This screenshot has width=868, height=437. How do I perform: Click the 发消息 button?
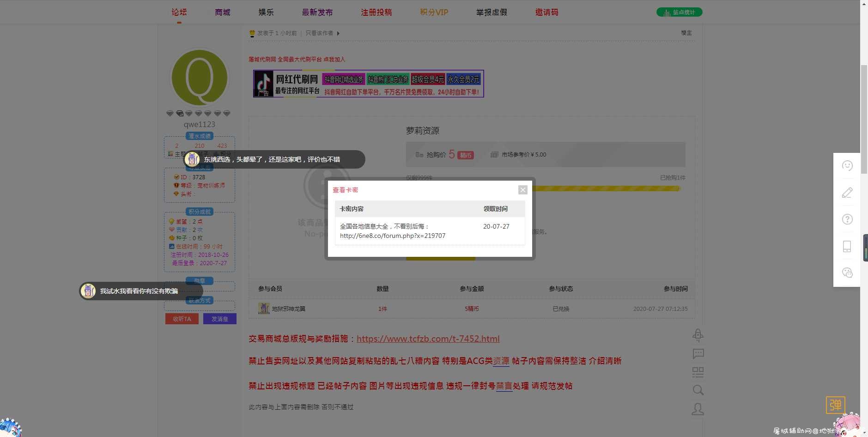220,319
